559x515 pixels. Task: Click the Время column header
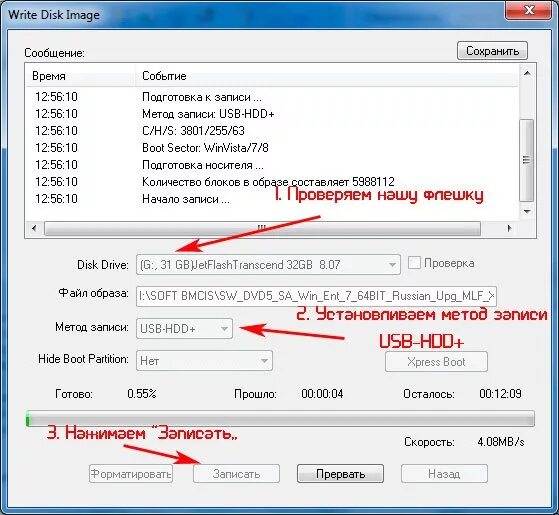[80, 76]
